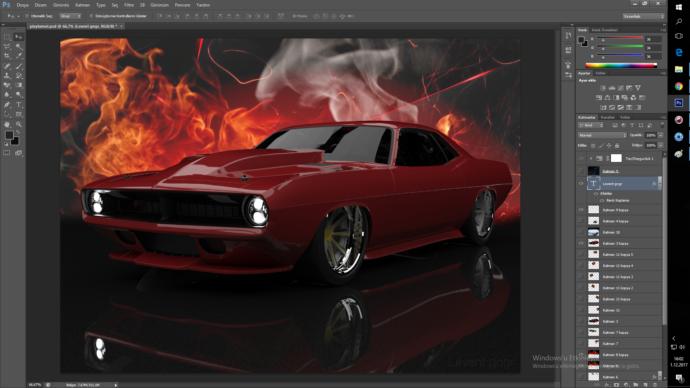
Task: Switch to the Stiller tab
Action: coord(601,73)
